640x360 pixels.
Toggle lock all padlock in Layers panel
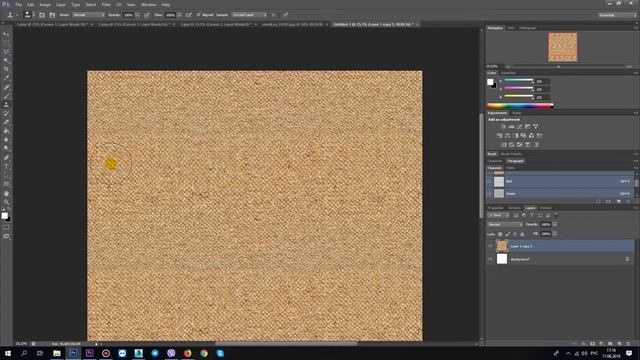[522, 234]
